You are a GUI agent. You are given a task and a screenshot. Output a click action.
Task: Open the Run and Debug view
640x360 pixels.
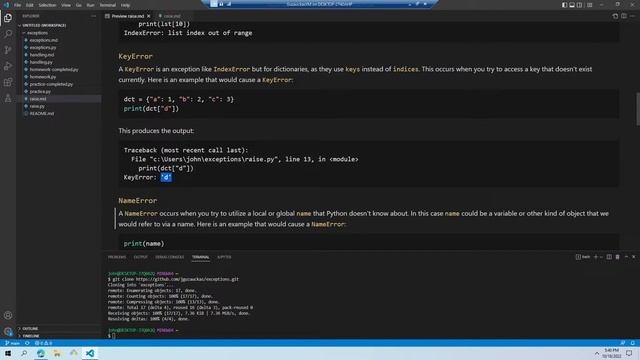(x=8, y=66)
